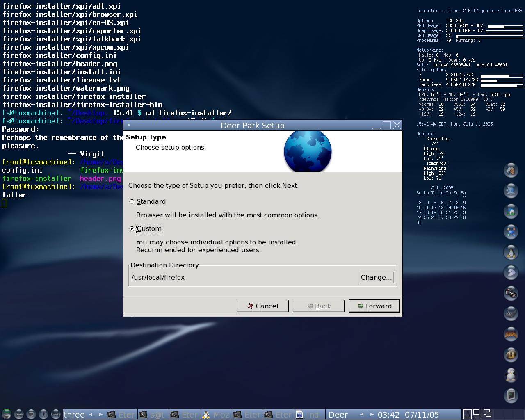Activate the s@t terminal taskbar entry
The image size is (525, 420).
click(153, 415)
